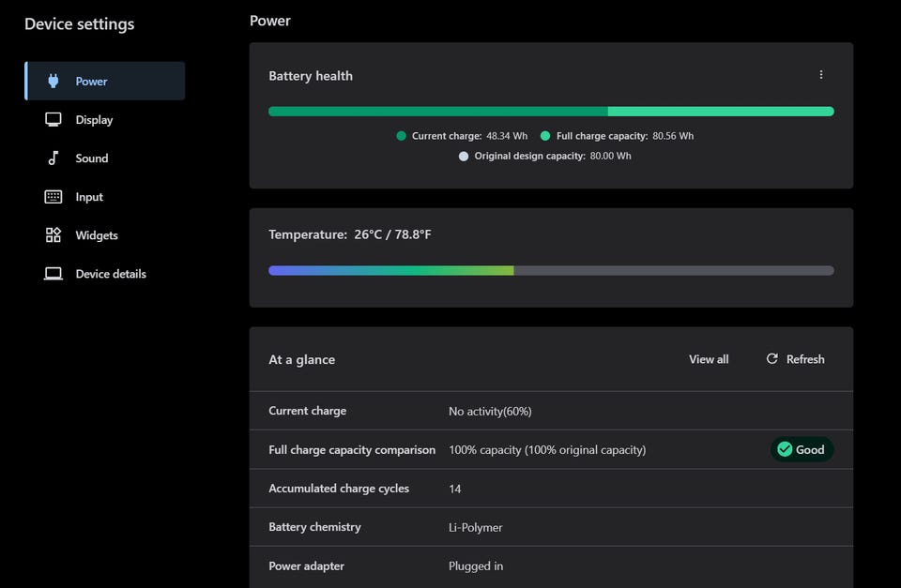Click the battery health capacity bar

click(551, 112)
